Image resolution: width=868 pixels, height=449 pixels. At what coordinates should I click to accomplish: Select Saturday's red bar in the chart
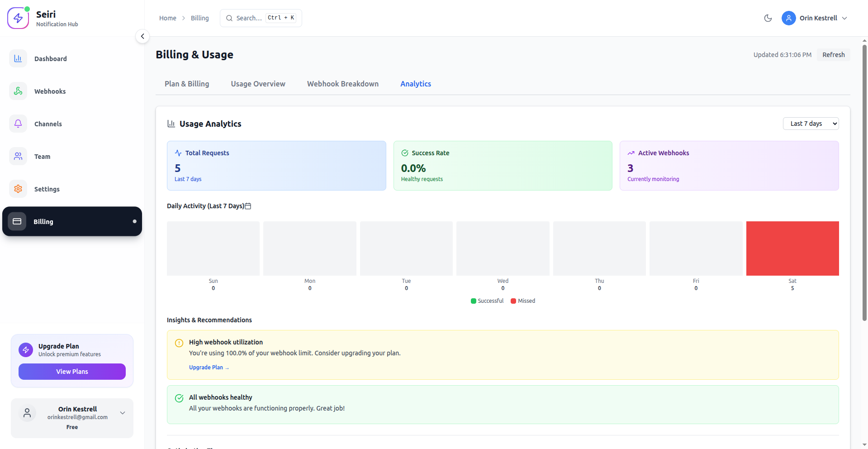[x=792, y=248]
